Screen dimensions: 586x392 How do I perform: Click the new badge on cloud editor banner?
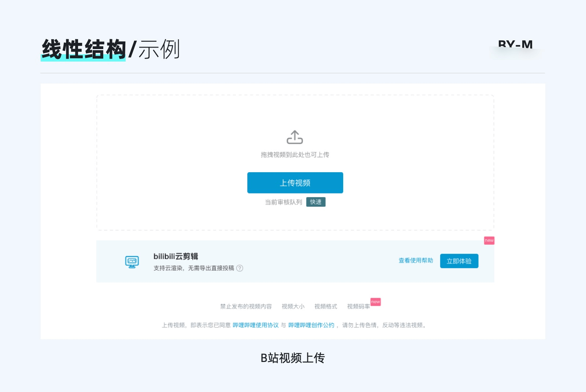click(x=489, y=240)
